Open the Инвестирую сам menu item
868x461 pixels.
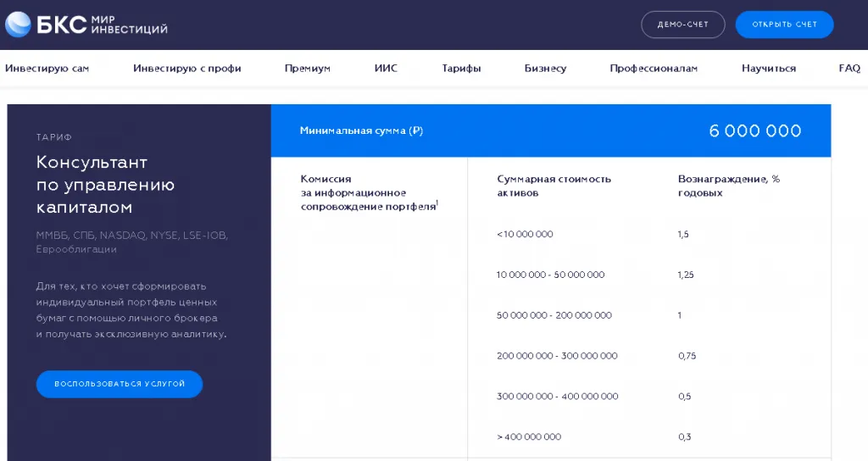[x=47, y=69]
